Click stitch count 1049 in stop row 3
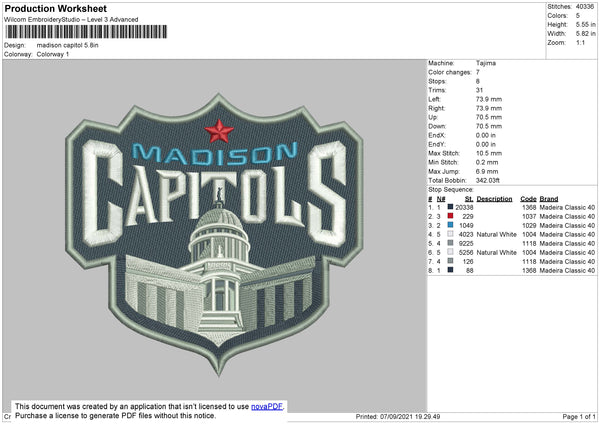The image size is (600, 424). coord(466,225)
